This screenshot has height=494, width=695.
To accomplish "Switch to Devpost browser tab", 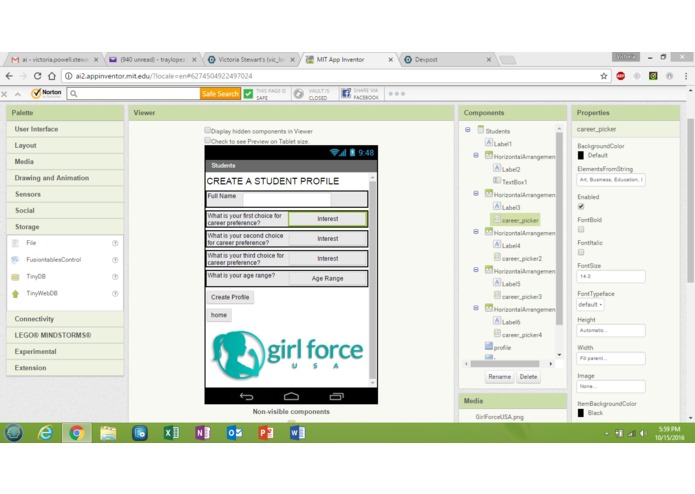I will (448, 59).
